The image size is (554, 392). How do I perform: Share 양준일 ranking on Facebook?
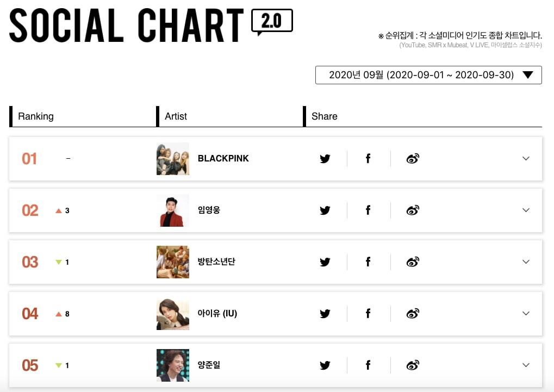coord(368,365)
